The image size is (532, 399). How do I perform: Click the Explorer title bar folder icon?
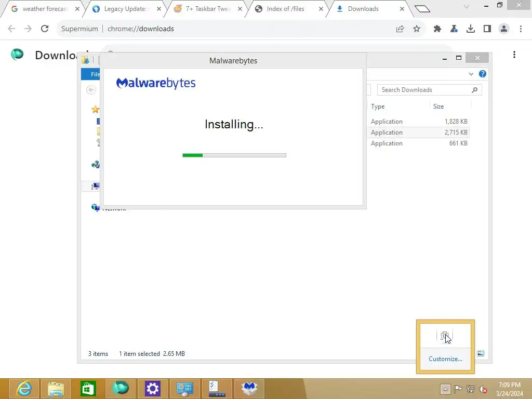pyautogui.click(x=85, y=60)
